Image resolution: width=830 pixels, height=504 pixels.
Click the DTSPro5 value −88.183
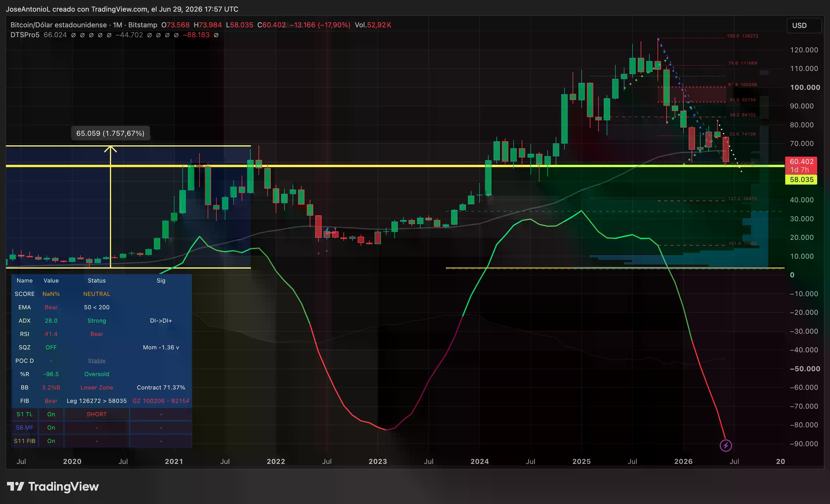196,35
